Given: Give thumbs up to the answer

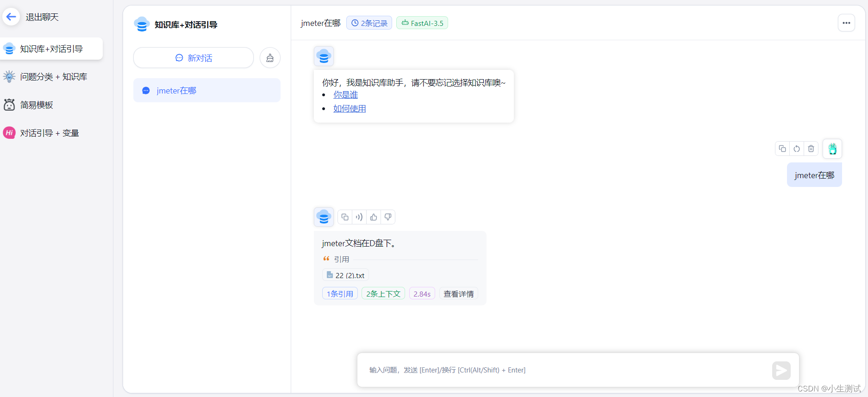Looking at the screenshot, I should click(x=374, y=217).
